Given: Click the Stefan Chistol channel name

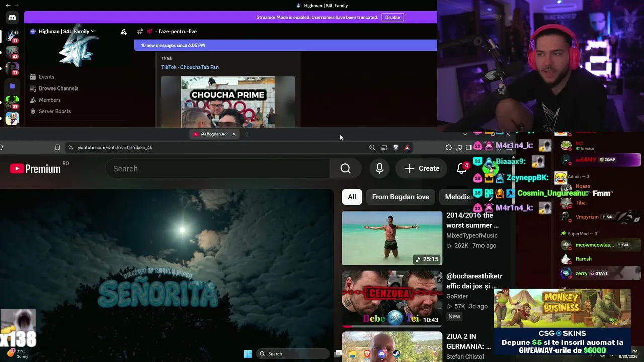Looking at the screenshot, I should [465, 357].
